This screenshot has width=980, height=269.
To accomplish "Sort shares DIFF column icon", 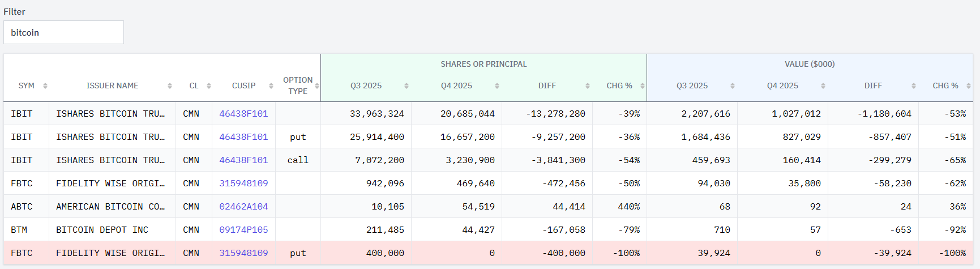I will click(588, 86).
